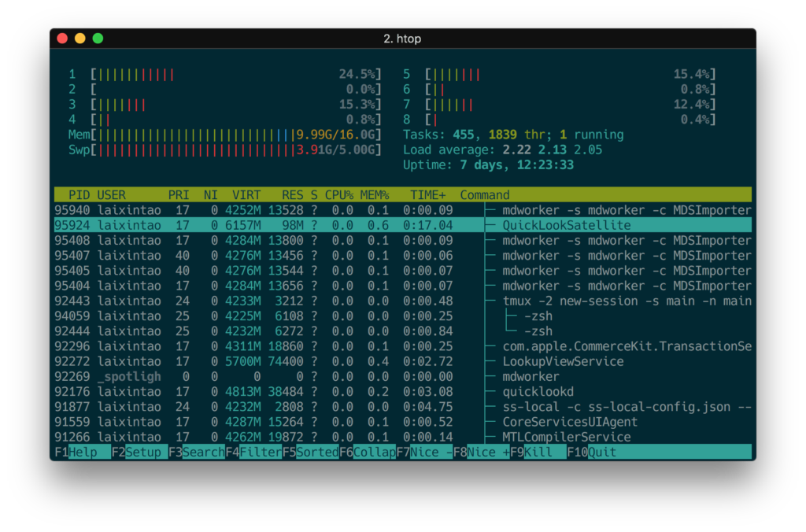Sort by the CPU% column header
Screen dimensions: 806x532
pos(339,195)
